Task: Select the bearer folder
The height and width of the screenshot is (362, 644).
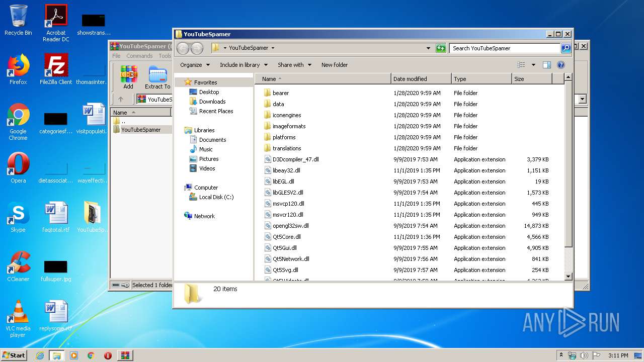Action: click(281, 93)
